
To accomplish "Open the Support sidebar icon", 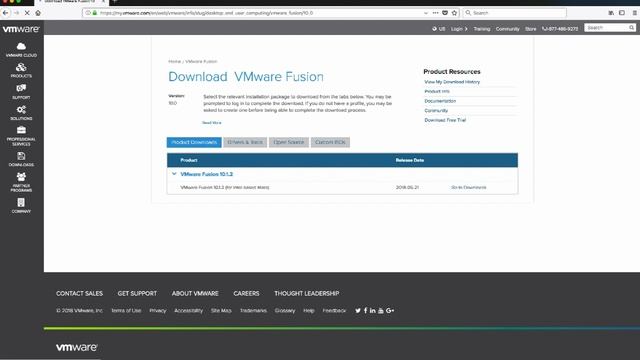I will click(21, 92).
